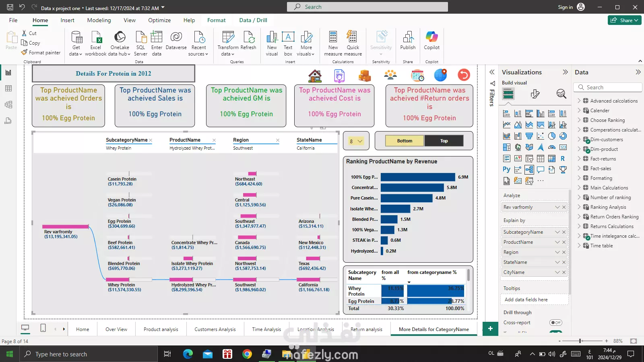Select the Python visual icon
The image size is (644, 362).
[506, 170]
